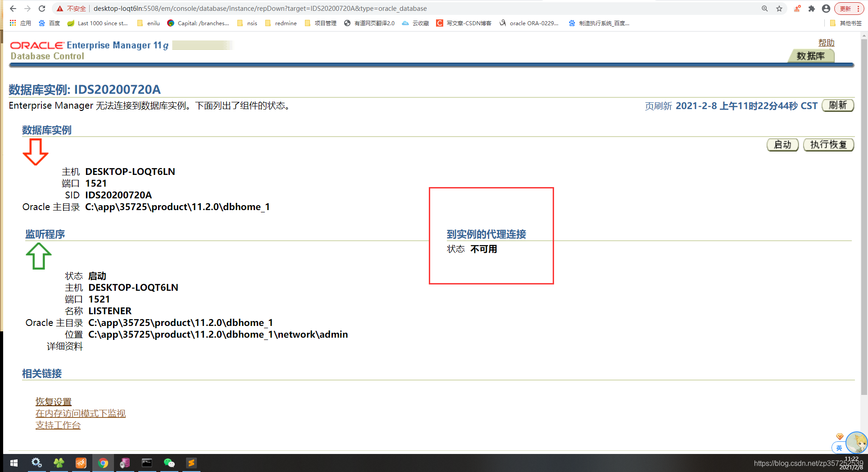Open the 在内存访问模式下监视 link

(81, 413)
